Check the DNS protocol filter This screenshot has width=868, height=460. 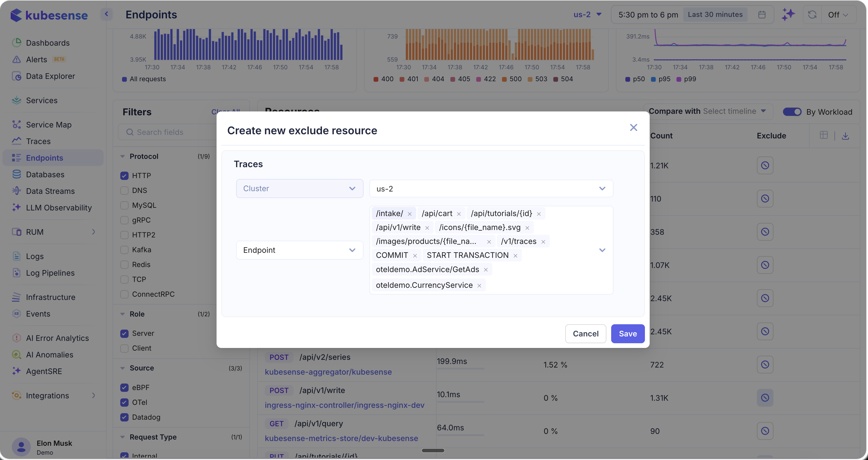click(124, 191)
